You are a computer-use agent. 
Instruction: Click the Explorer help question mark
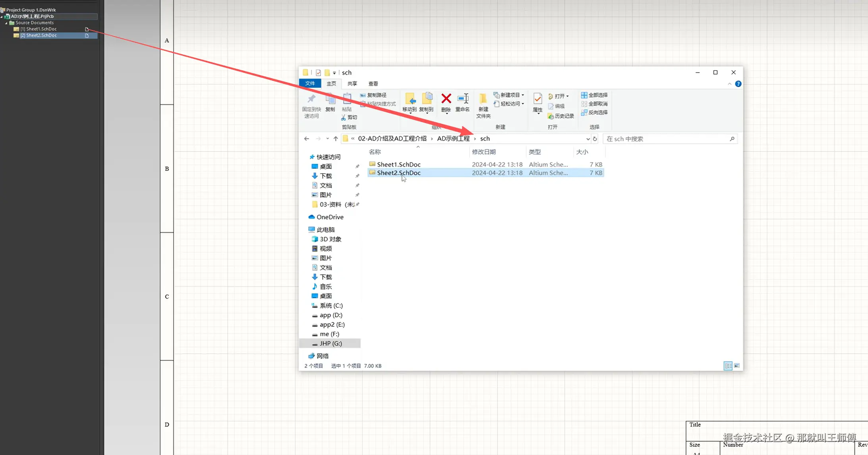738,84
